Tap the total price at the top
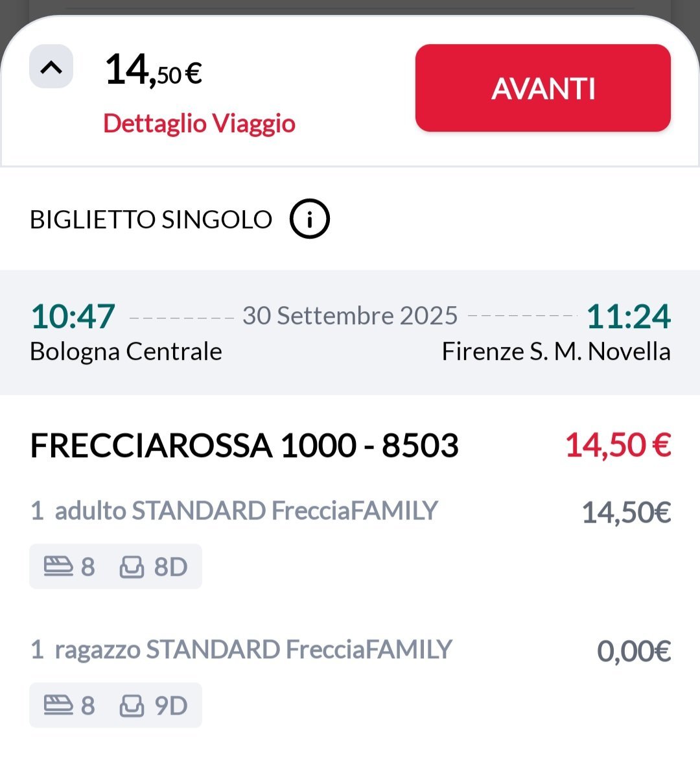The height and width of the screenshot is (764, 700). 154,70
